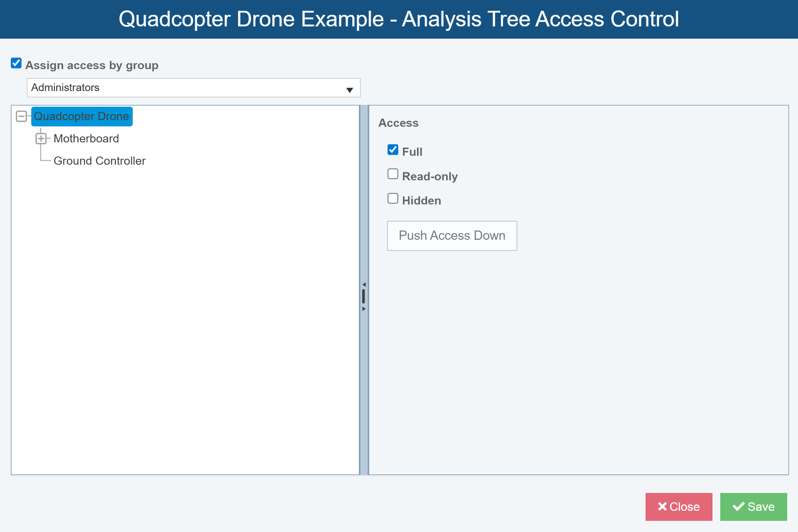Click the X icon on Close
Viewport: 798px width, 532px height.
pyautogui.click(x=662, y=506)
